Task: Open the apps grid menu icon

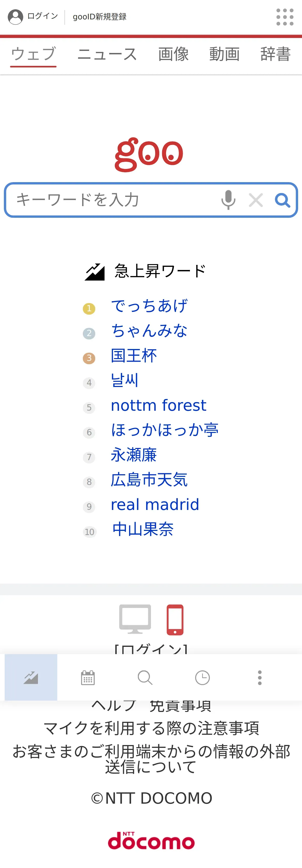Action: 284,17
